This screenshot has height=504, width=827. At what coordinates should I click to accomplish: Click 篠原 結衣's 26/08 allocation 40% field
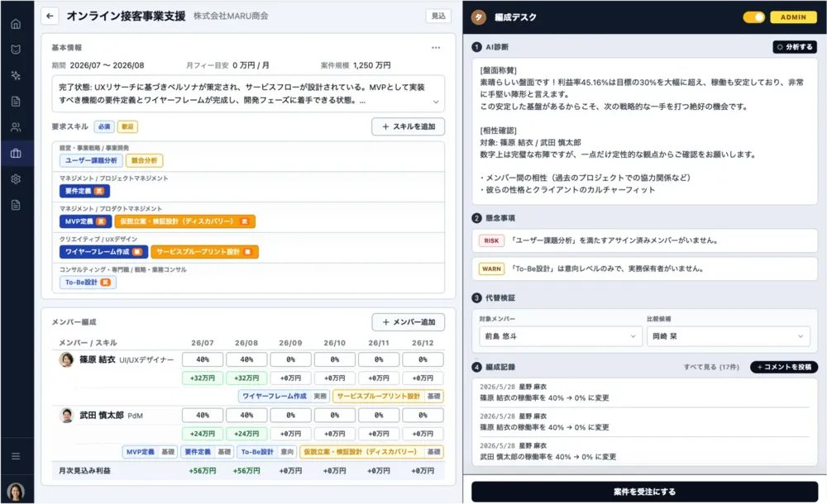coord(246,359)
